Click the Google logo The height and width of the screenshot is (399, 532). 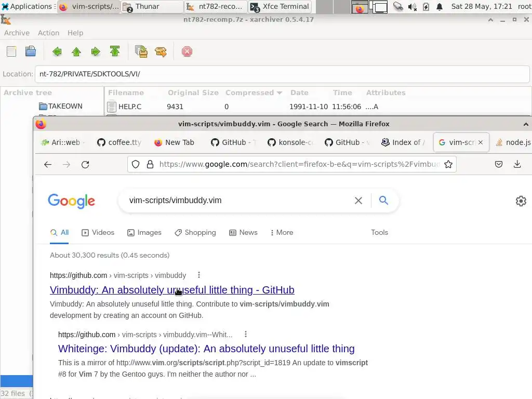click(x=72, y=201)
